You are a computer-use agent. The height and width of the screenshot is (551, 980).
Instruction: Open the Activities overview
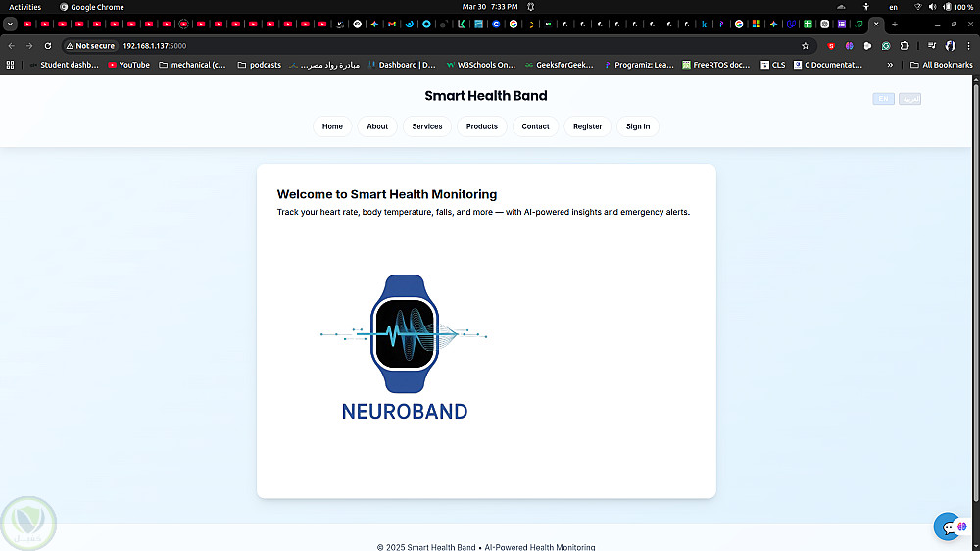[x=25, y=7]
